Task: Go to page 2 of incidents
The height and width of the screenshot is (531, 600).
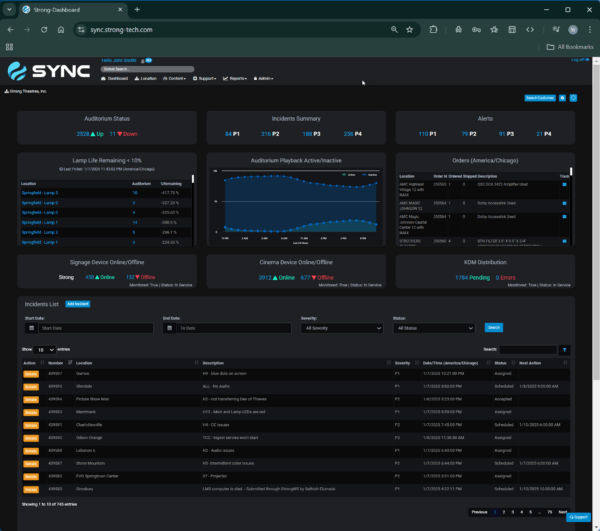Action: [x=503, y=511]
